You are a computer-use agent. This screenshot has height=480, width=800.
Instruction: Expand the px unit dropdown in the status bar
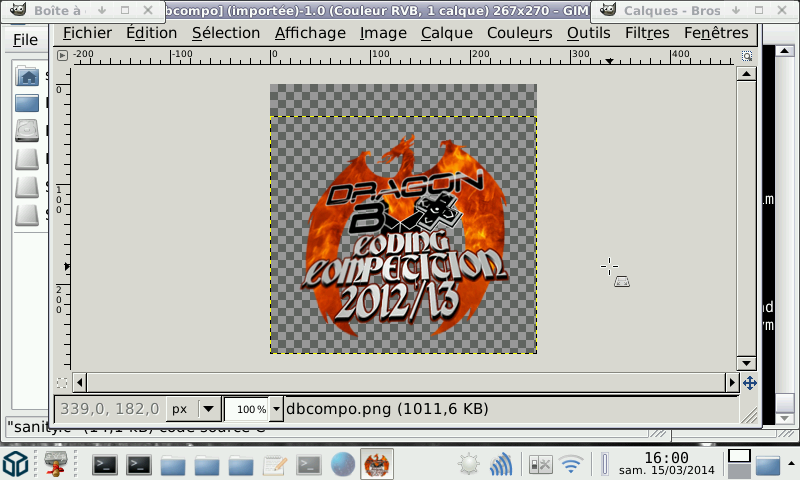click(x=208, y=409)
